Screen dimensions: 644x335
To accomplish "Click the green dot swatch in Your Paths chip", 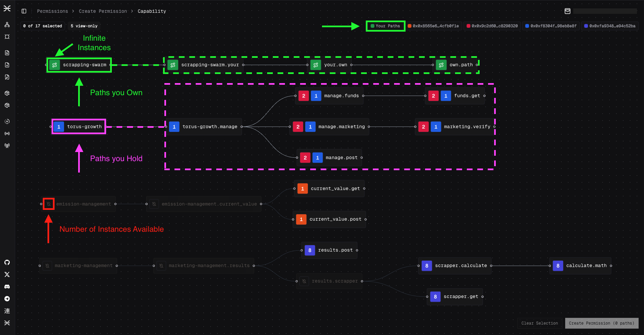I will point(372,26).
